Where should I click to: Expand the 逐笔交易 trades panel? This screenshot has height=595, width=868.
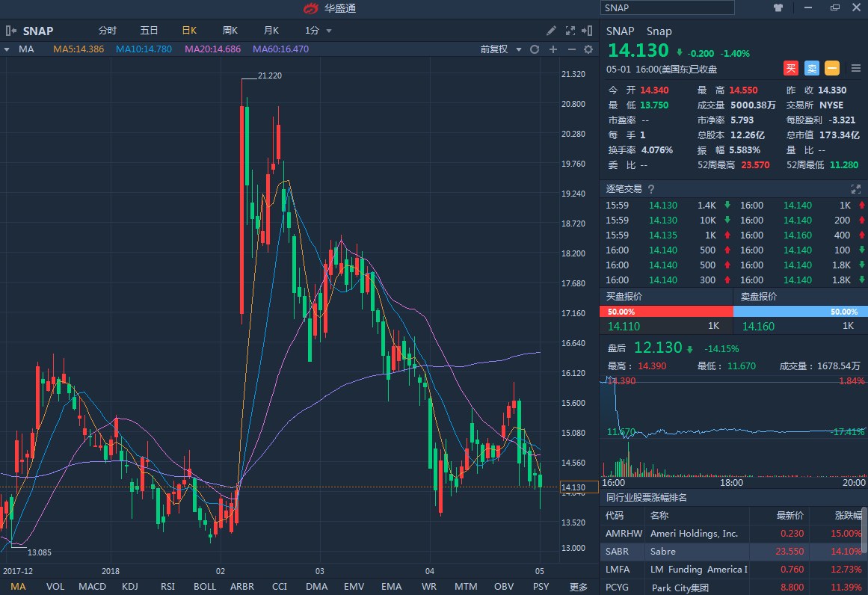856,189
